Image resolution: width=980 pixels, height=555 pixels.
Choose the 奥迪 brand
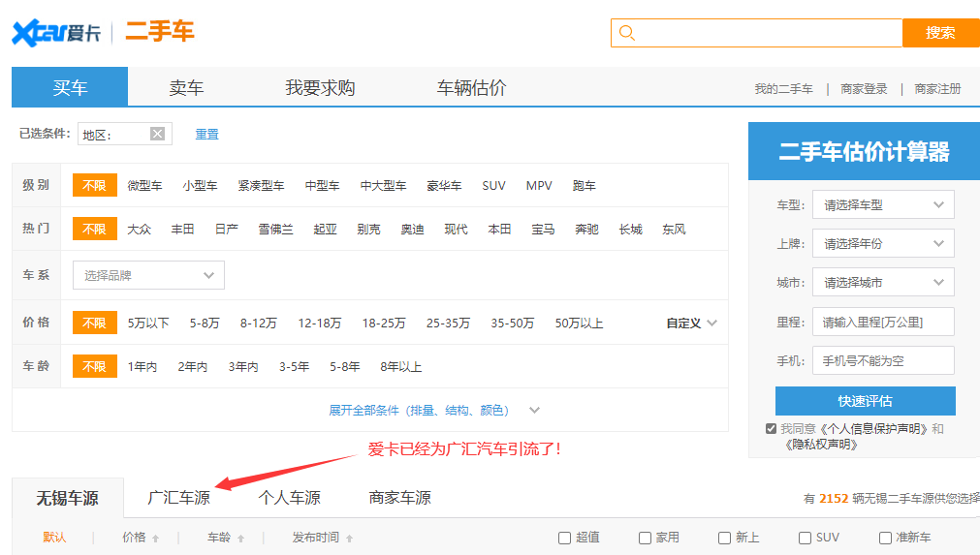point(413,230)
